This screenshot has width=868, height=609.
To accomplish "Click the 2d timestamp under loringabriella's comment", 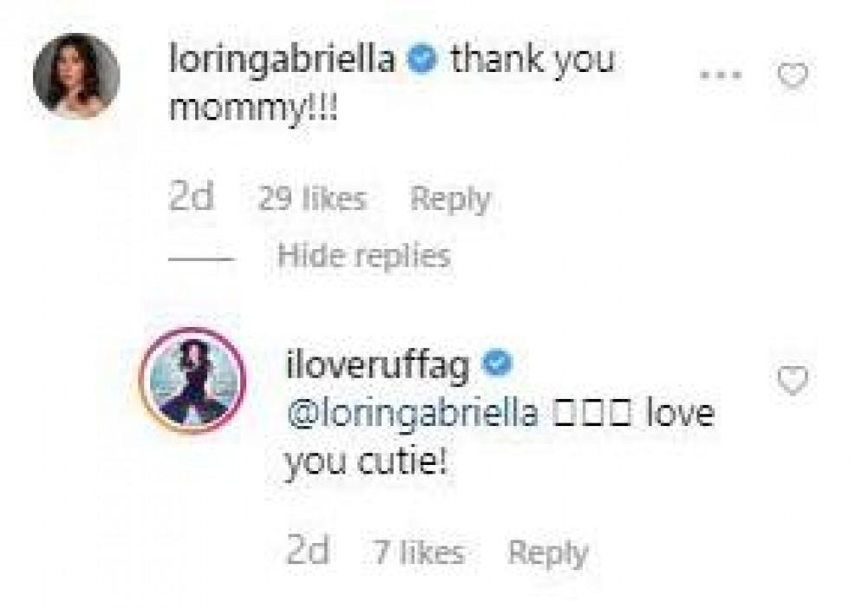I will click(x=191, y=199).
